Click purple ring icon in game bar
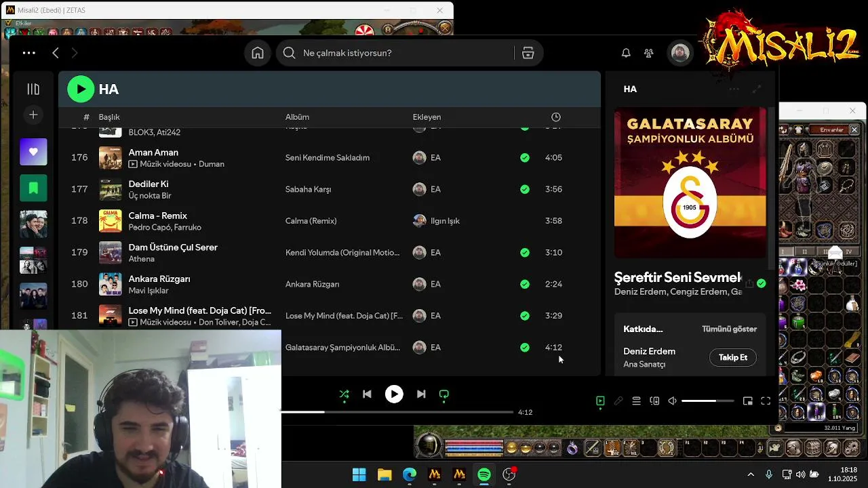Image resolution: width=868 pixels, height=488 pixels. (x=572, y=448)
